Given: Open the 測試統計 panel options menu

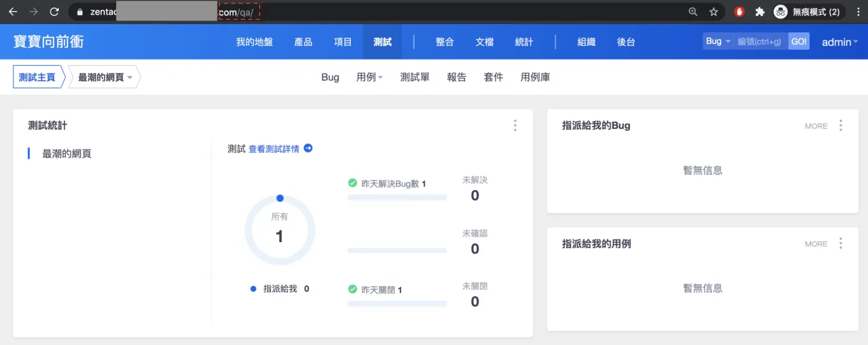Looking at the screenshot, I should pyautogui.click(x=515, y=125).
